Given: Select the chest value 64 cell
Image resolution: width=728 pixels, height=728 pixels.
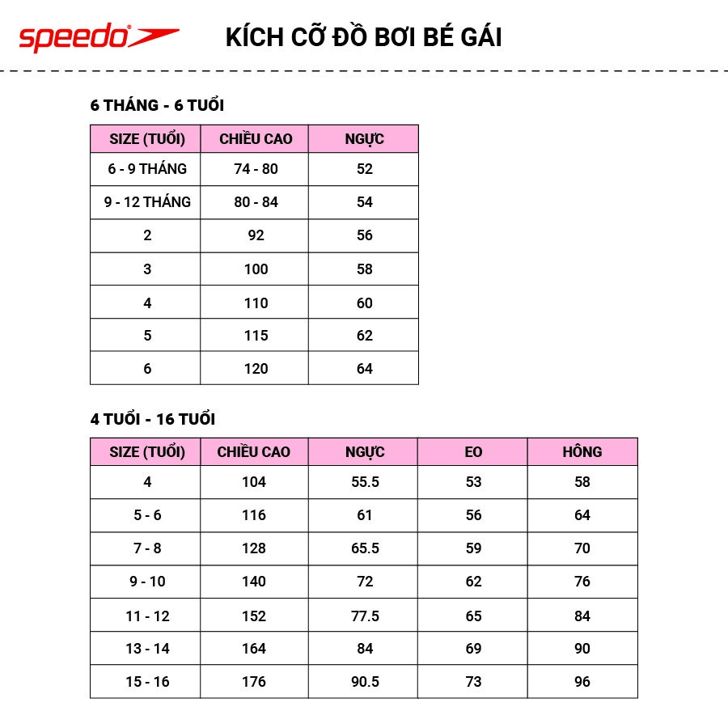Looking at the screenshot, I should [x=363, y=368].
